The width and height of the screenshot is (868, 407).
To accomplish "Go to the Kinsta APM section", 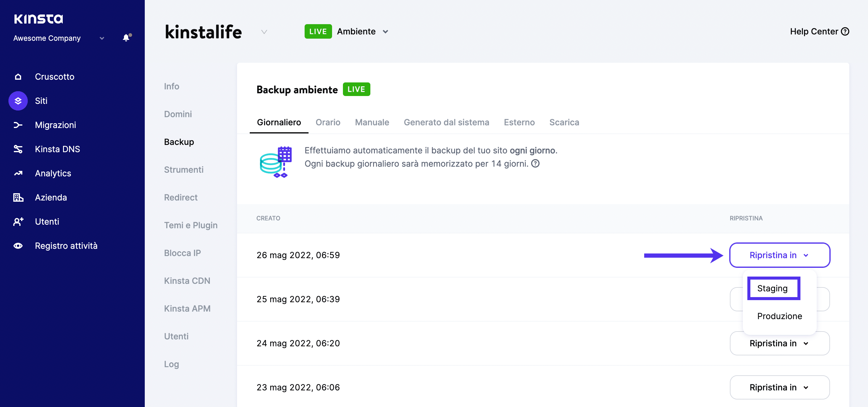I will [x=187, y=309].
